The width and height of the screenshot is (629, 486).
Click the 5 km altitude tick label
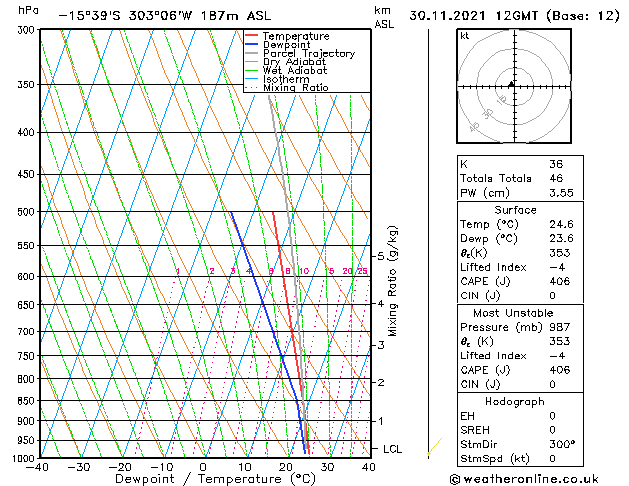click(x=381, y=256)
